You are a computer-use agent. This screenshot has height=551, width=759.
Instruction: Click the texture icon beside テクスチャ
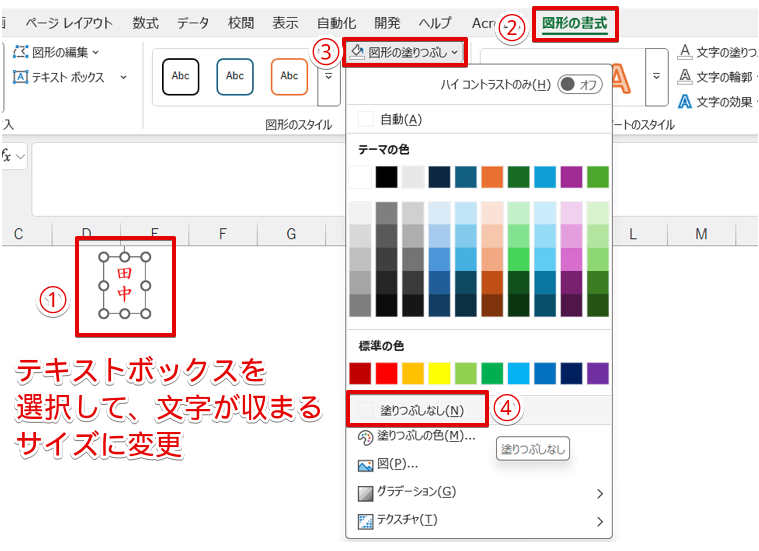click(365, 521)
